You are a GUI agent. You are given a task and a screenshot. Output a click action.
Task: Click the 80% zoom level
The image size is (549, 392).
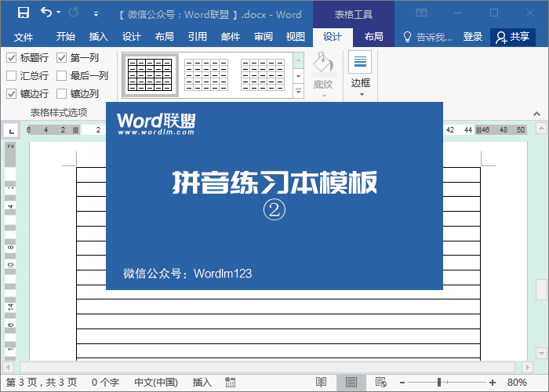point(517,383)
